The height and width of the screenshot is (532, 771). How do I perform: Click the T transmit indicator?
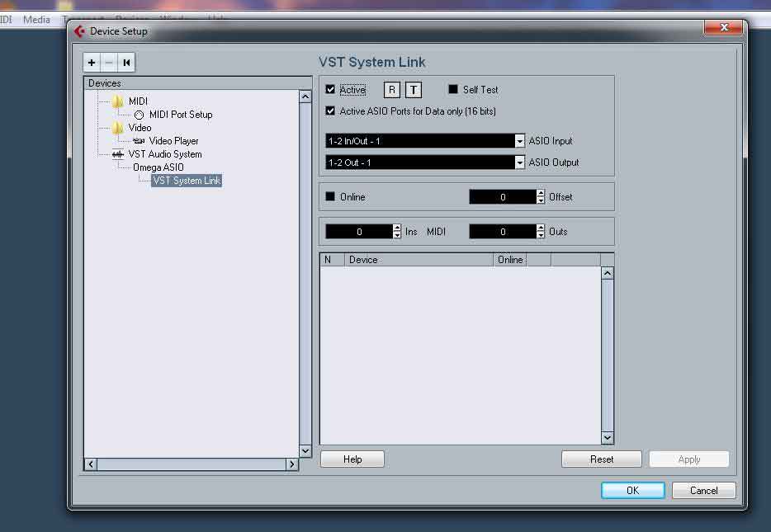[x=414, y=90]
